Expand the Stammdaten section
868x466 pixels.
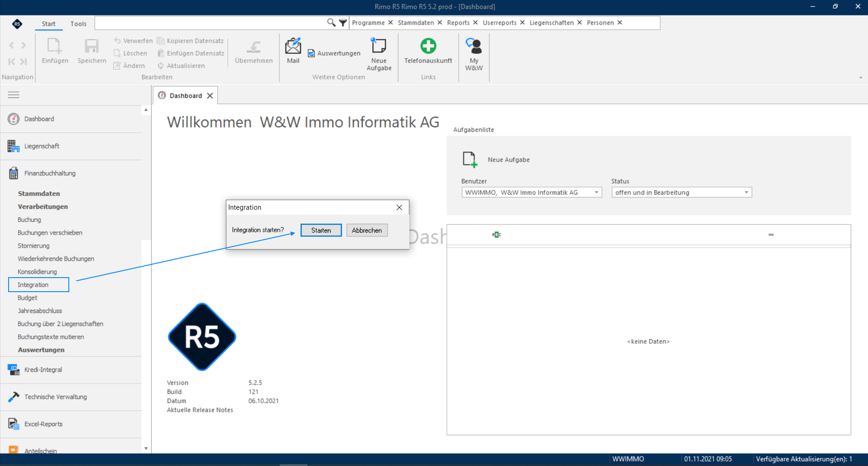tap(39, 193)
